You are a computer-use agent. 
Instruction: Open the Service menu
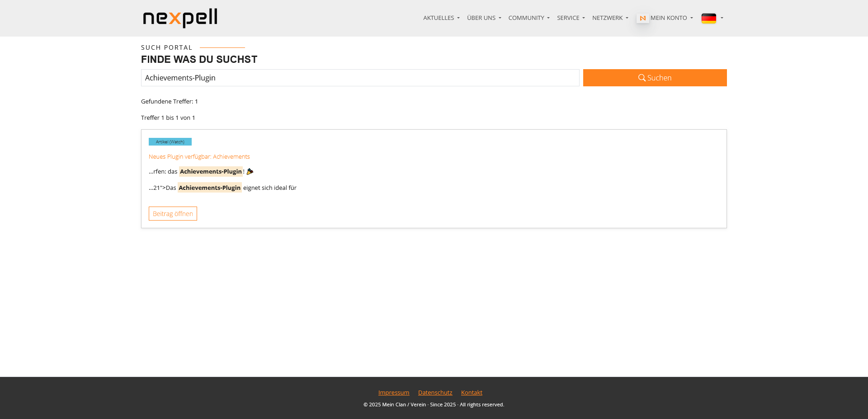click(571, 18)
